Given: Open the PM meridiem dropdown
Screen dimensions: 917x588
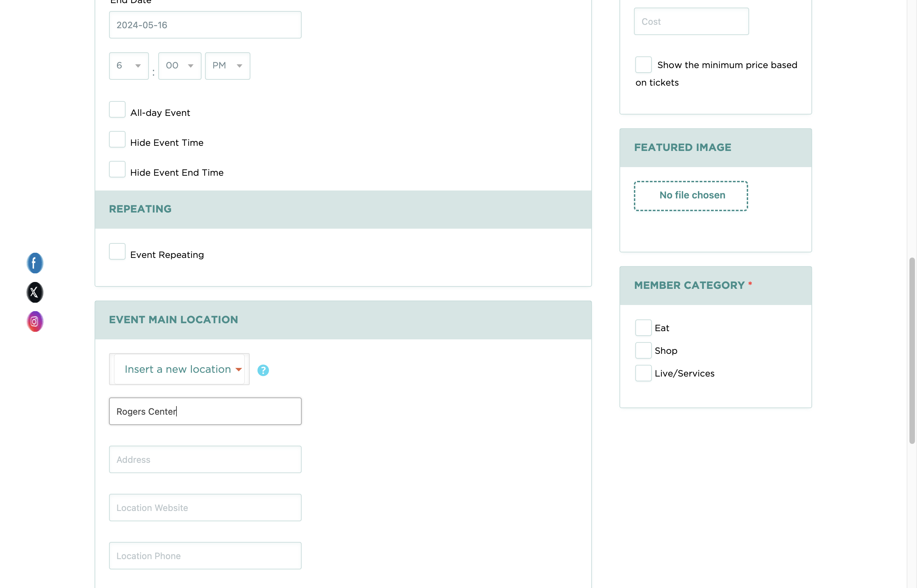Looking at the screenshot, I should click(228, 66).
